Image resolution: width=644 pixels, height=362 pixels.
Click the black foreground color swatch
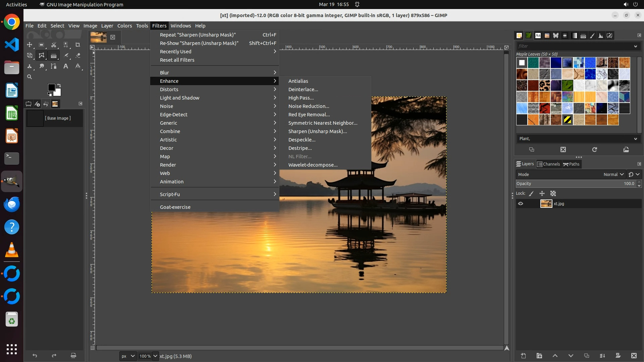click(x=51, y=87)
